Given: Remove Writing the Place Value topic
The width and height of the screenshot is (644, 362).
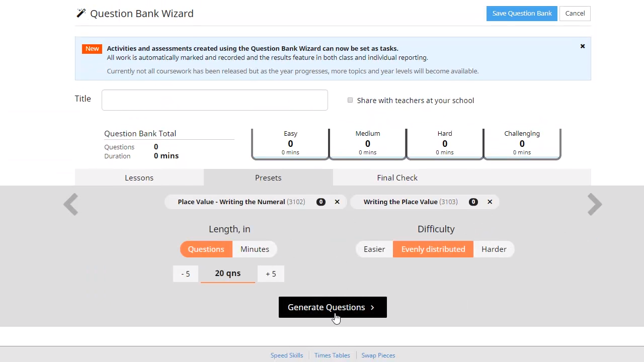Looking at the screenshot, I should (490, 202).
